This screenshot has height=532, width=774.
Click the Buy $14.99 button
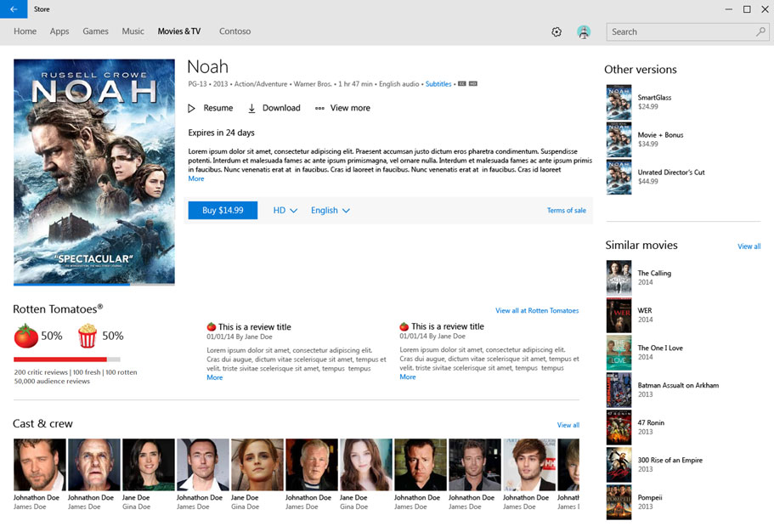[223, 211]
